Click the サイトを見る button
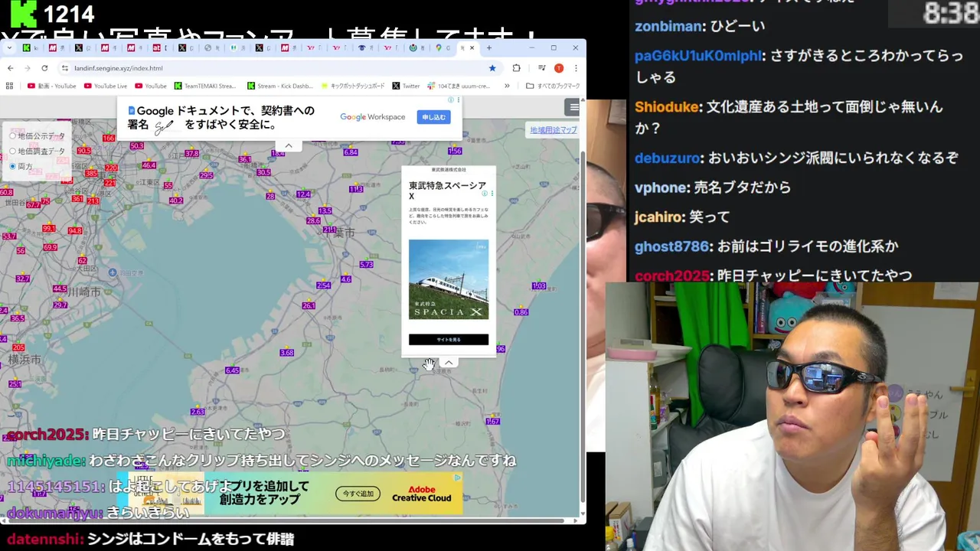 click(x=449, y=339)
